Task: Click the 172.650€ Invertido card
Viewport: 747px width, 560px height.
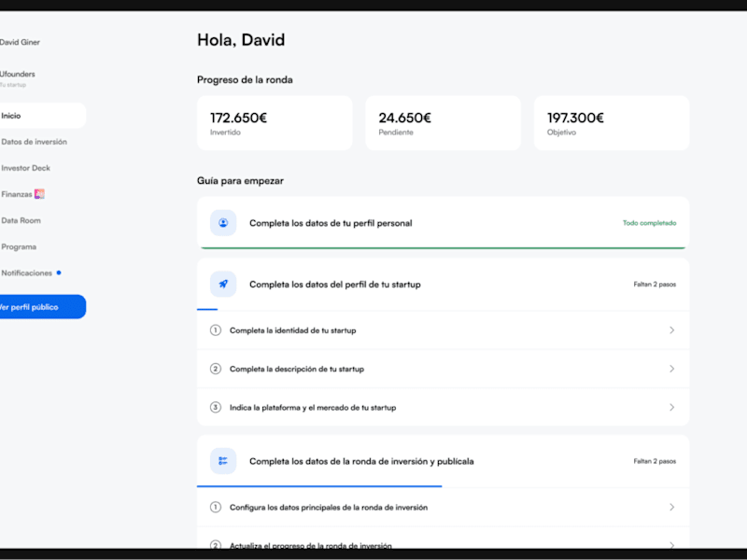Action: 275,123
